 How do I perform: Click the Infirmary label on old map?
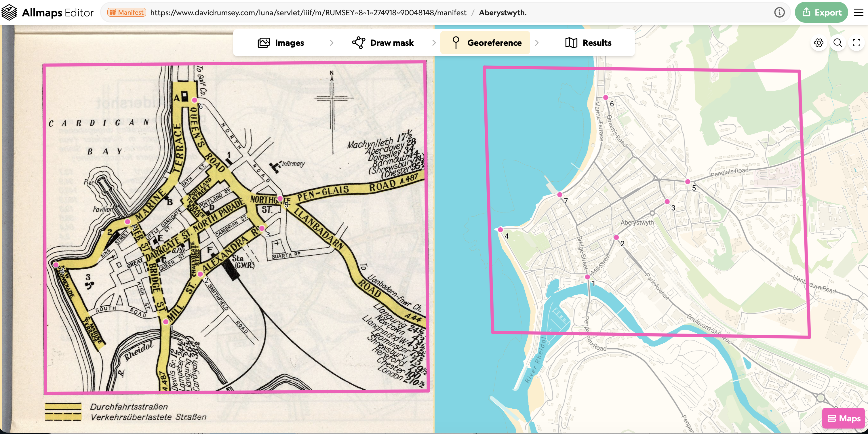(x=293, y=164)
